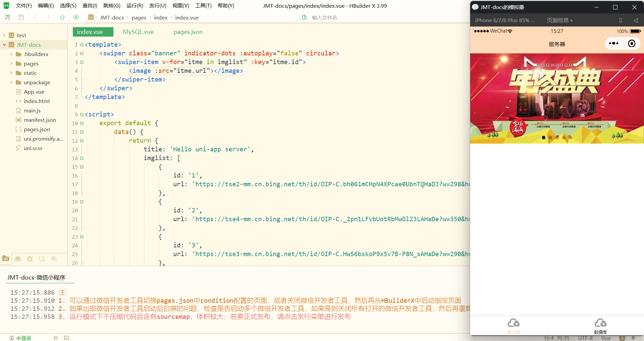Screen dimensions: 644x341
Task: Open the debug bug icon panel
Action: click(x=30, y=259)
